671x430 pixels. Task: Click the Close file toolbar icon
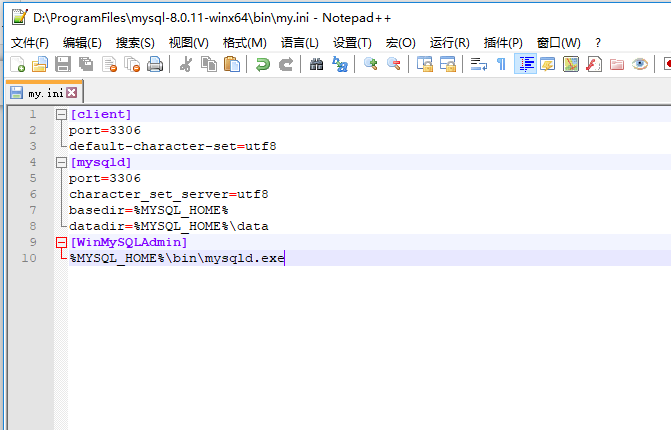click(x=109, y=65)
